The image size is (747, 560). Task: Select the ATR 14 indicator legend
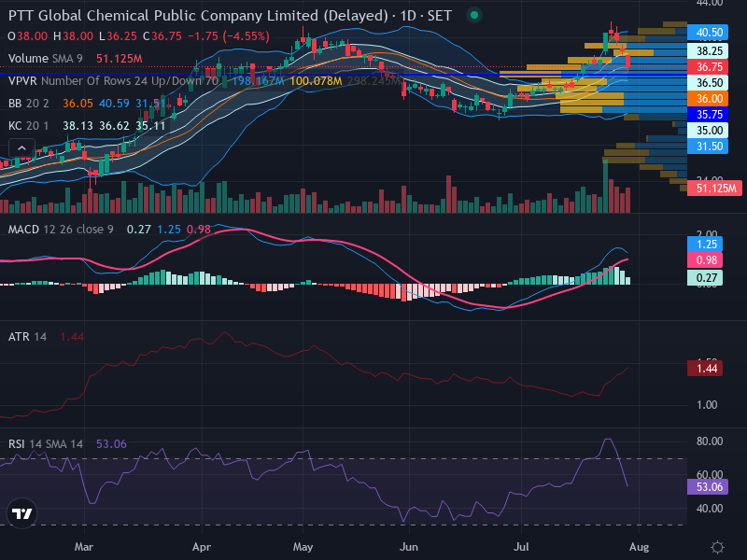coord(28,337)
